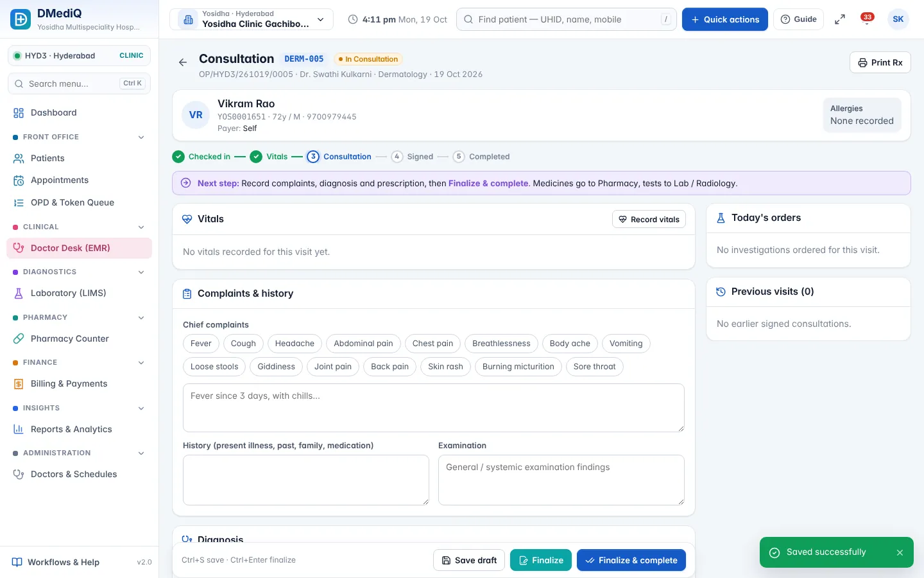Click Print Rx button
Screen dimensions: 924x578
pos(880,62)
